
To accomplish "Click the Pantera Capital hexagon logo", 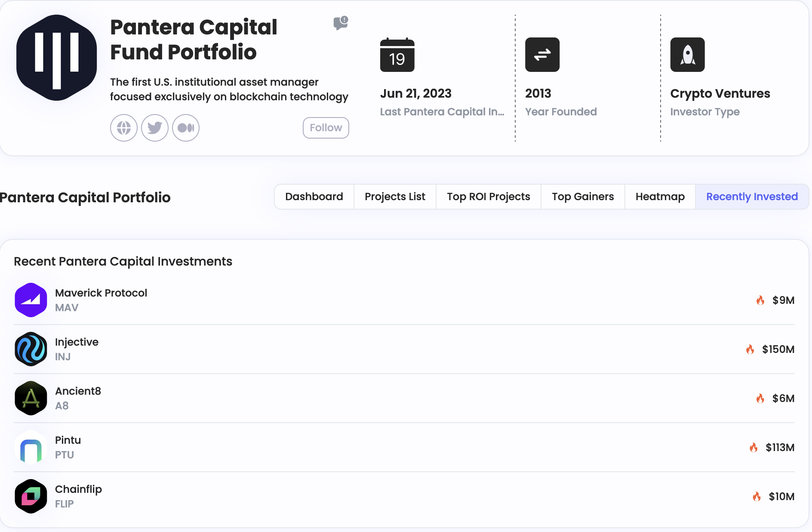I will tap(56, 58).
